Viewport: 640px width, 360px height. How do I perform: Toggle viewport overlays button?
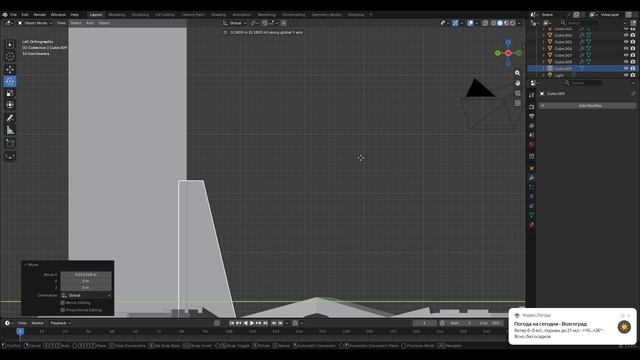tap(470, 23)
